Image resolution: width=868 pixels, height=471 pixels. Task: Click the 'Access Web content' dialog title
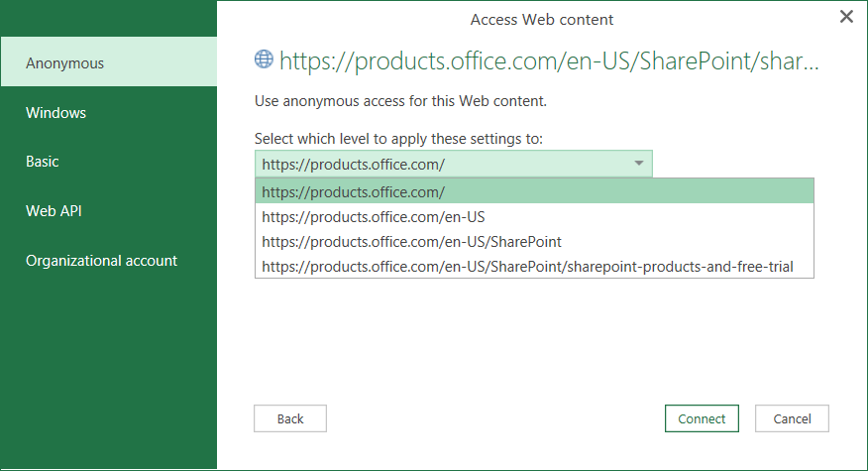(541, 20)
